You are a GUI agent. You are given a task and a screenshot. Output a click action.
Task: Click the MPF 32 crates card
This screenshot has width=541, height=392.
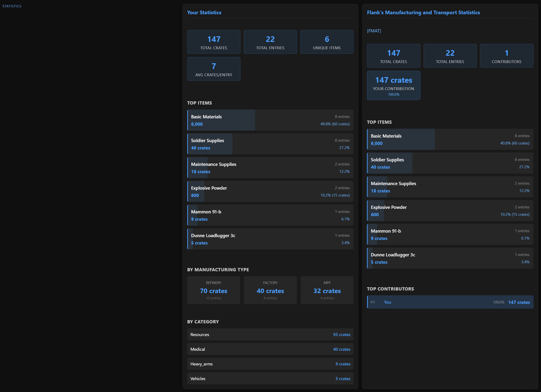tap(327, 290)
